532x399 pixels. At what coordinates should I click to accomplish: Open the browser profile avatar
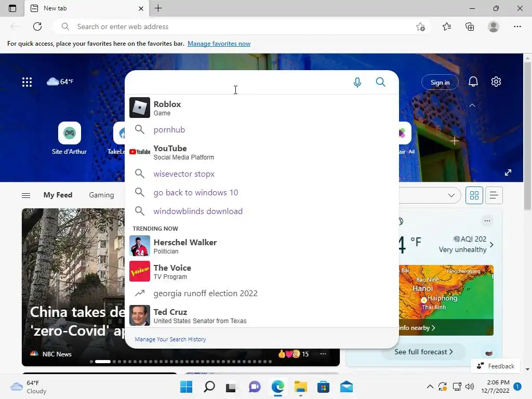click(494, 26)
